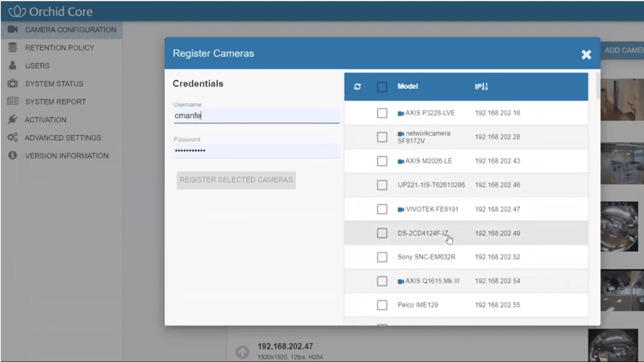Click the Activation plug icon
Image resolution: width=644 pixels, height=362 pixels.
[x=12, y=119]
